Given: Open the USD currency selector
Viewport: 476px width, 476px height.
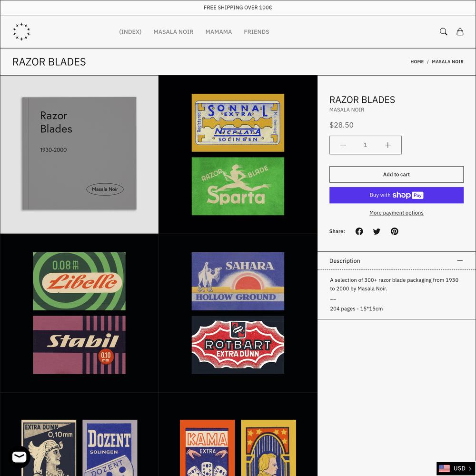Looking at the screenshot, I should coord(456,468).
